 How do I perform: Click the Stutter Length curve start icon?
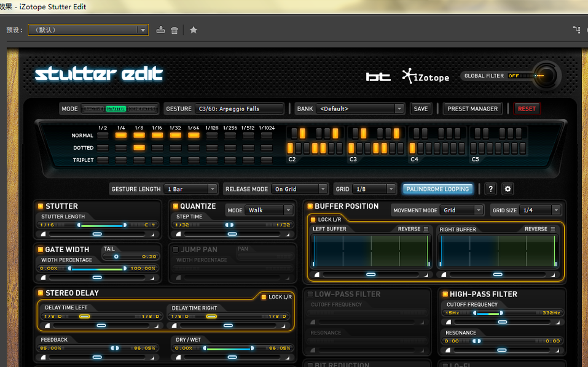click(x=43, y=234)
